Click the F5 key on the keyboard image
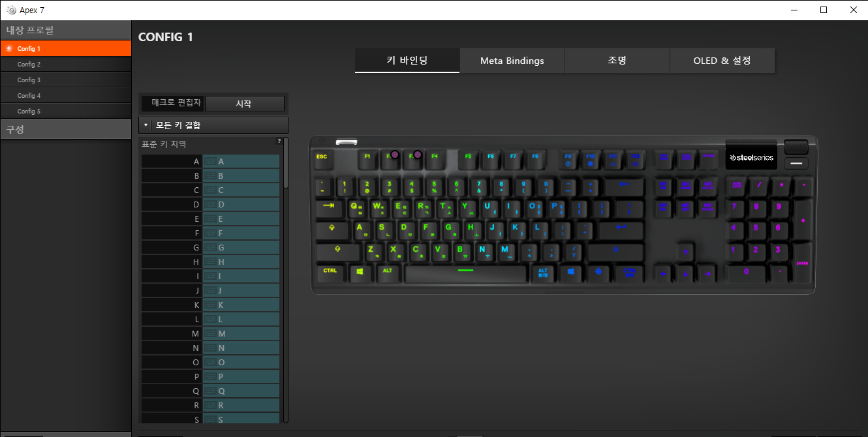This screenshot has width=868, height=437. coord(468,158)
